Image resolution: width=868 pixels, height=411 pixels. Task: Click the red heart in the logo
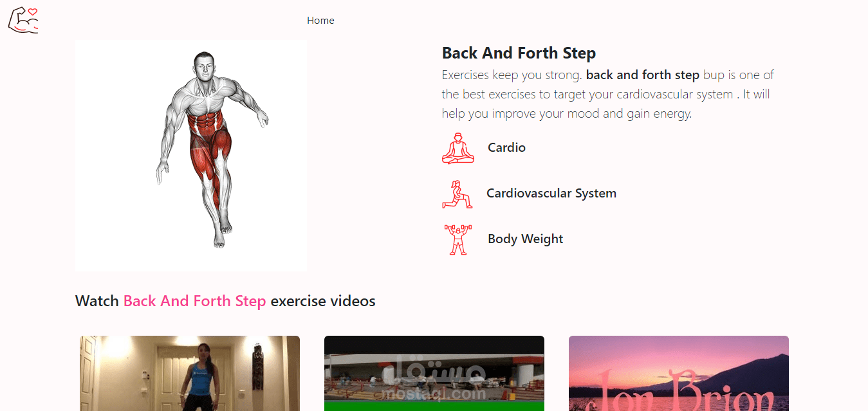click(33, 12)
